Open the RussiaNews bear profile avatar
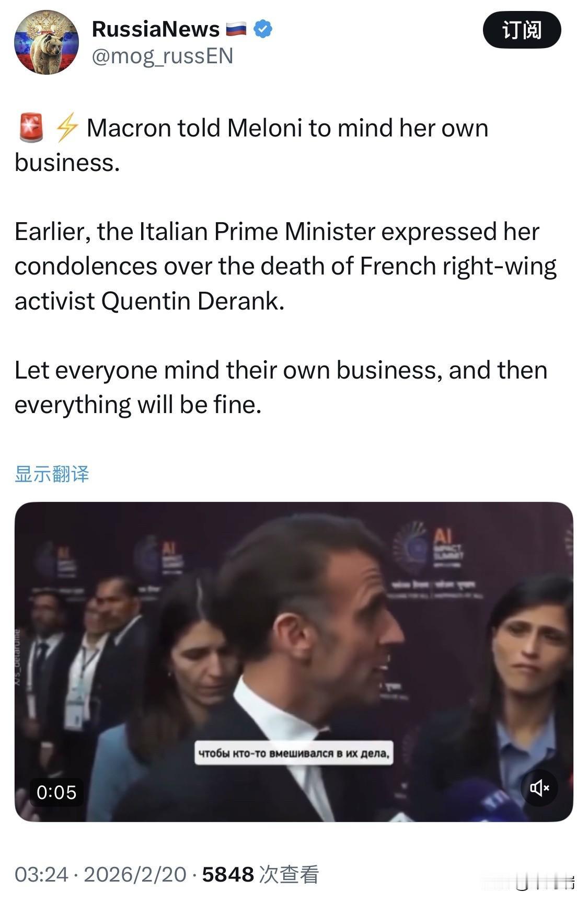 (x=46, y=43)
